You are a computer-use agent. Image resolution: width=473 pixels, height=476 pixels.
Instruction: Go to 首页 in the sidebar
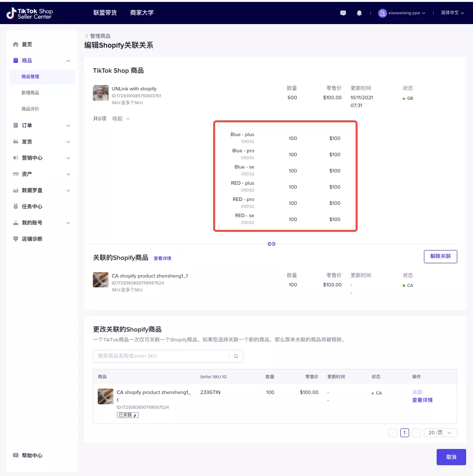(27, 44)
